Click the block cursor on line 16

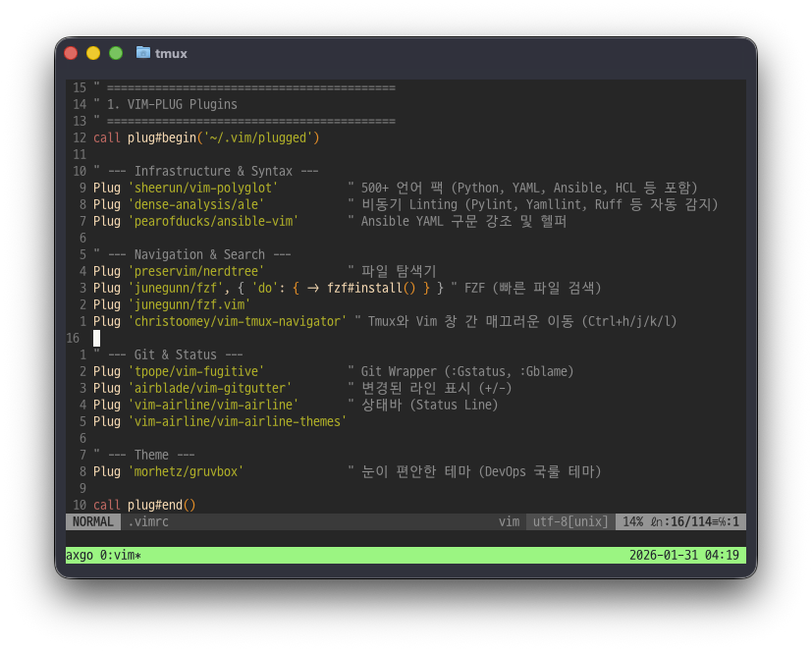coord(96,338)
